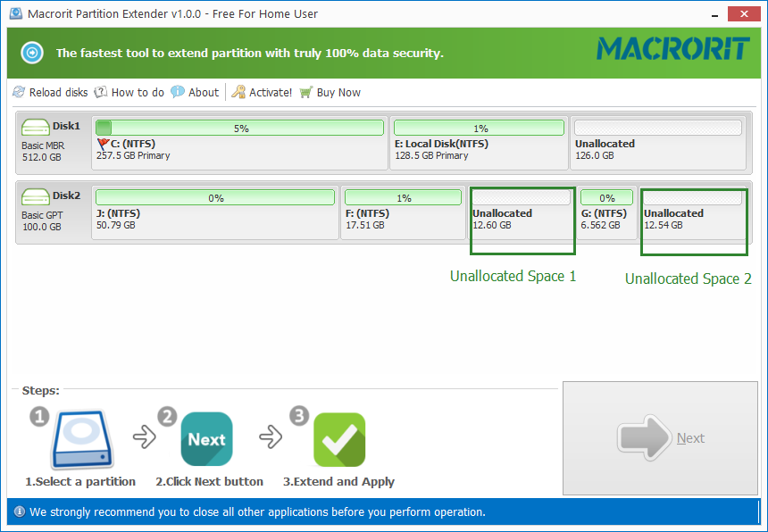Click the Select a partition step icon

(x=83, y=439)
